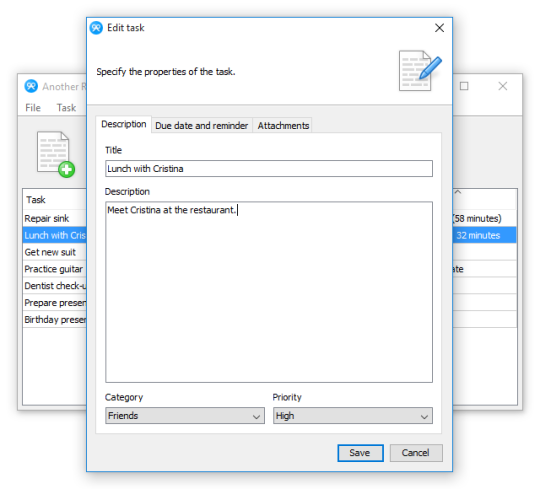Open the Category dropdown showing Friends
The height and width of the screenshot is (489, 540).
pyautogui.click(x=185, y=416)
